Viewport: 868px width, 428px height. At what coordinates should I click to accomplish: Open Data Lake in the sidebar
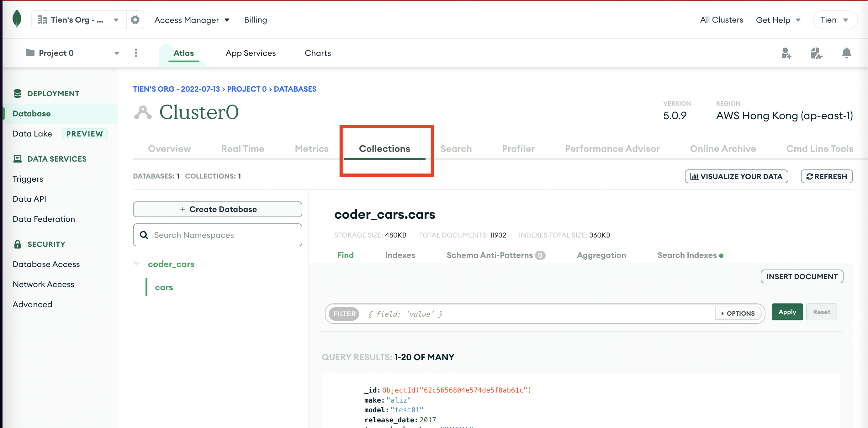tap(32, 134)
